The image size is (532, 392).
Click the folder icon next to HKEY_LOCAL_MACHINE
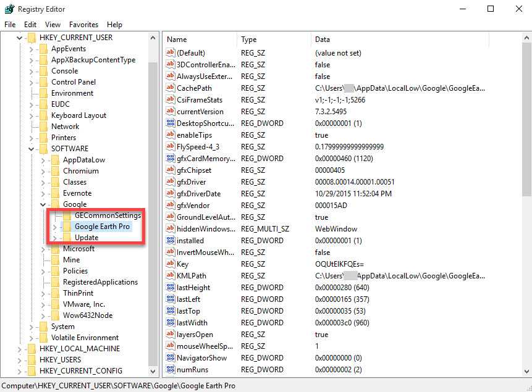pyautogui.click(x=31, y=349)
